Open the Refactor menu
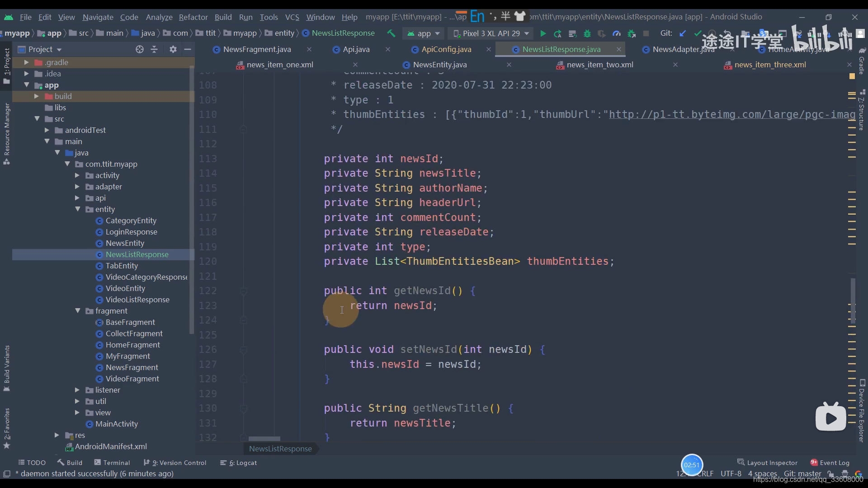This screenshot has width=868, height=488. (x=193, y=17)
